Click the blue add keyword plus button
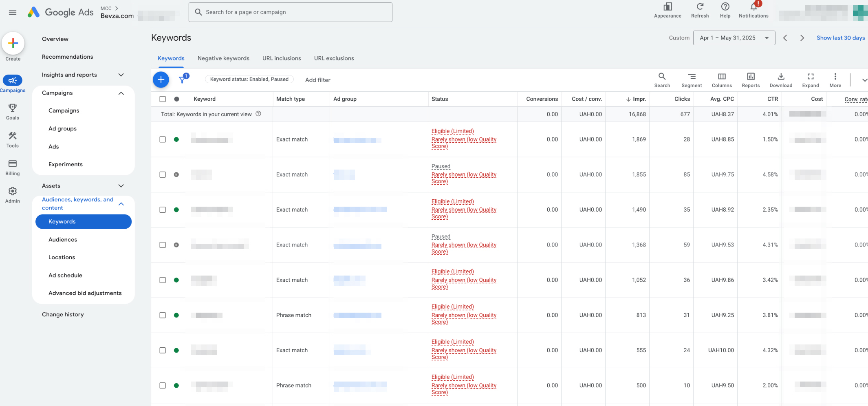This screenshot has width=868, height=406. 161,79
